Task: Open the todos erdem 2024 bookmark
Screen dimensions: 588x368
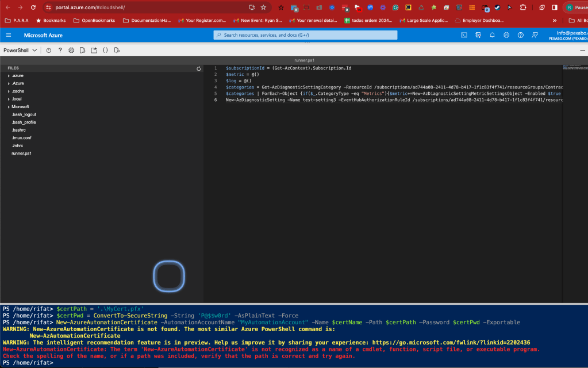Action: tap(368, 21)
